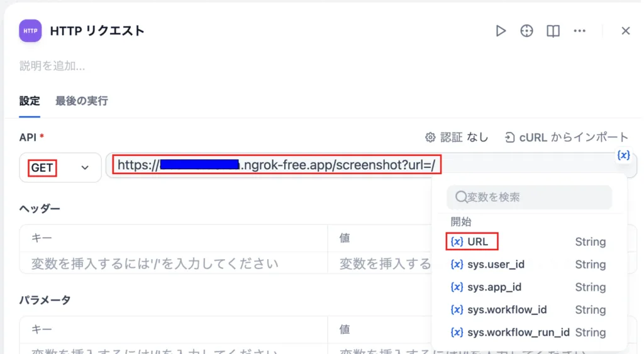
Task: Click the crosshair locate node icon
Action: pyautogui.click(x=527, y=31)
